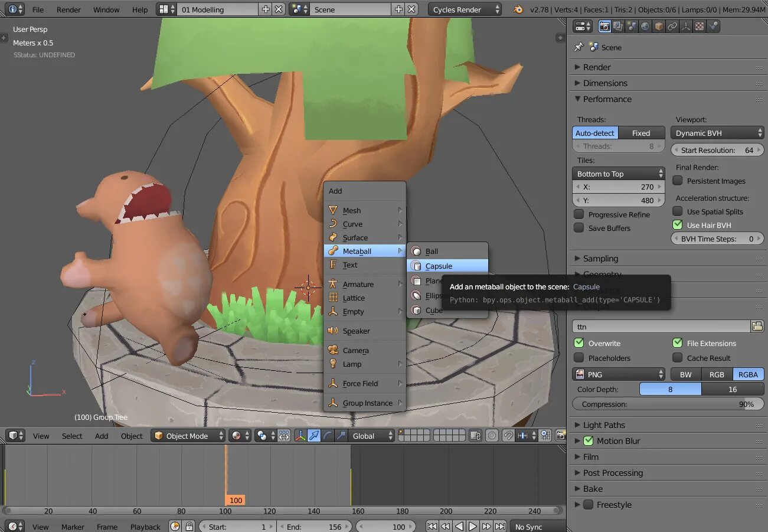Click the Blender logo icon in top bar
Viewport: 768px width, 532px height.
tap(518, 9)
